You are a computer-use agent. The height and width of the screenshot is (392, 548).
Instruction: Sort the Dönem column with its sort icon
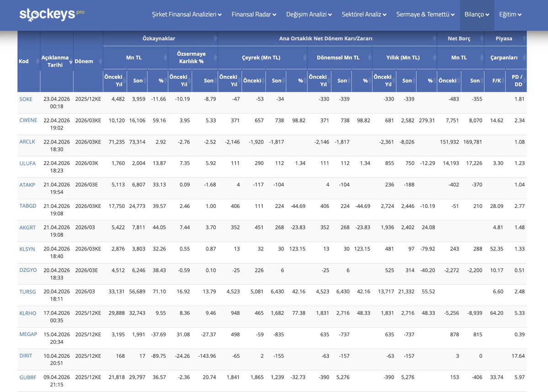tap(101, 61)
